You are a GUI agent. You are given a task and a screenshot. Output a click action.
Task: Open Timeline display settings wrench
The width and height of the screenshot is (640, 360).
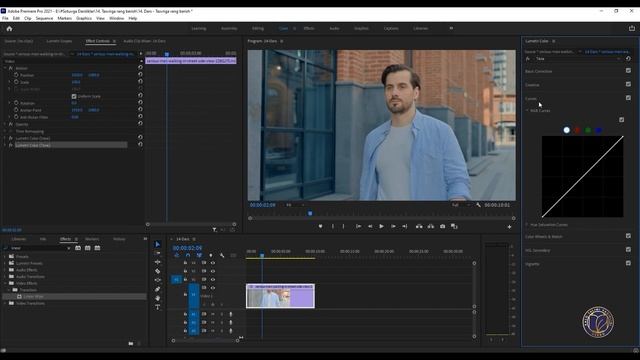pyautogui.click(x=222, y=255)
